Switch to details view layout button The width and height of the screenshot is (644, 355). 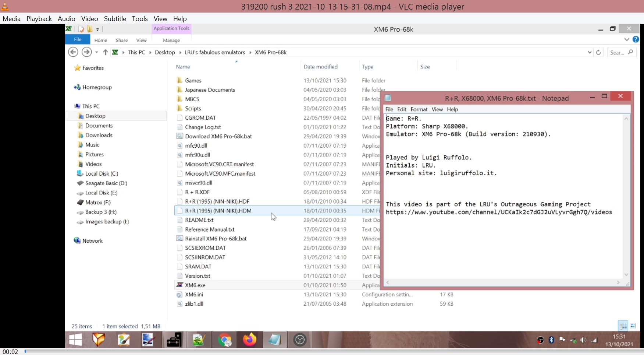[x=623, y=326]
